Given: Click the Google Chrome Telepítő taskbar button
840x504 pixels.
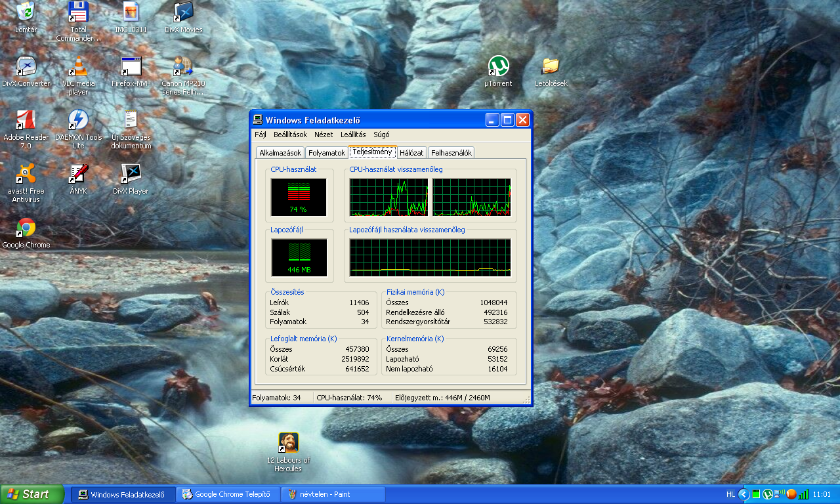Looking at the screenshot, I should coord(228,494).
